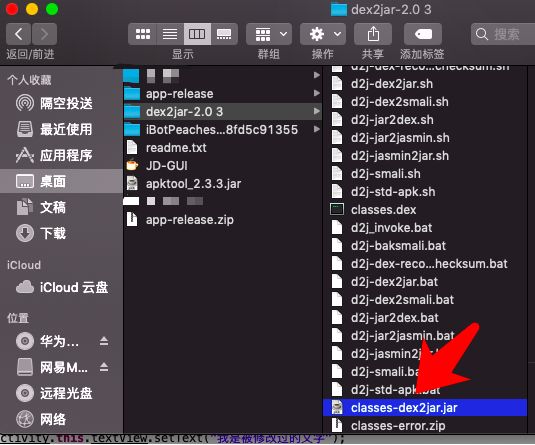535x445 pixels.
Task: Select readme.txt file
Action: tap(222, 148)
